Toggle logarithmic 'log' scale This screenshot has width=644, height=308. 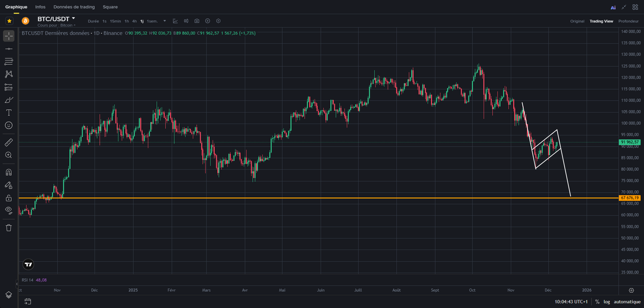[x=606, y=302]
